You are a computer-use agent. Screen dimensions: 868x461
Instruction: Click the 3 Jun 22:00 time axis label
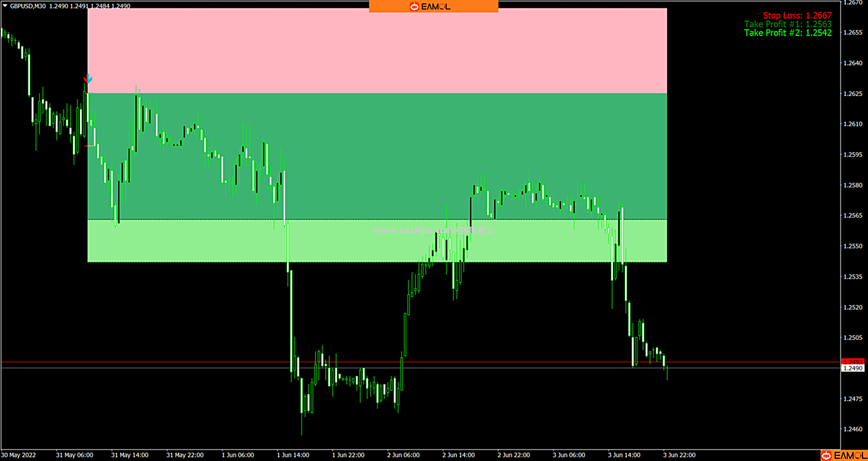click(x=679, y=455)
